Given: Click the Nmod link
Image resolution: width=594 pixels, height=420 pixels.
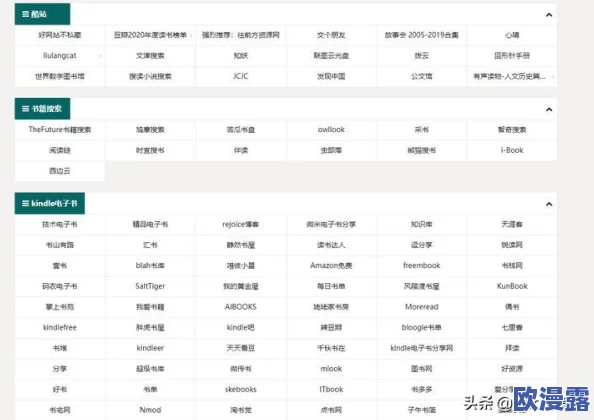Looking at the screenshot, I should 150,410.
